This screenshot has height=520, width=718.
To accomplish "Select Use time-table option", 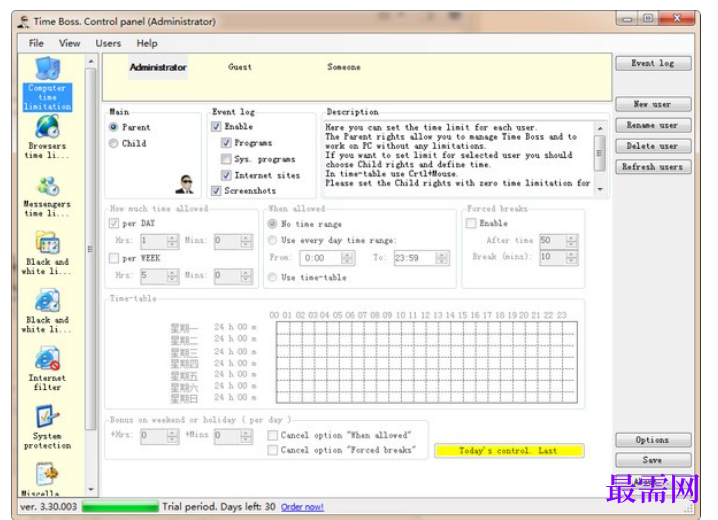I will click(x=272, y=277).
